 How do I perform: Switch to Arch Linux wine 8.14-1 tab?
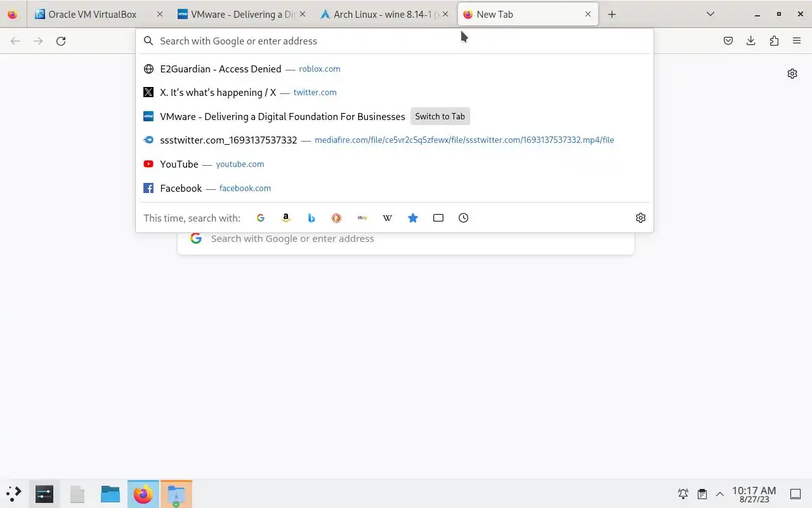(x=386, y=14)
